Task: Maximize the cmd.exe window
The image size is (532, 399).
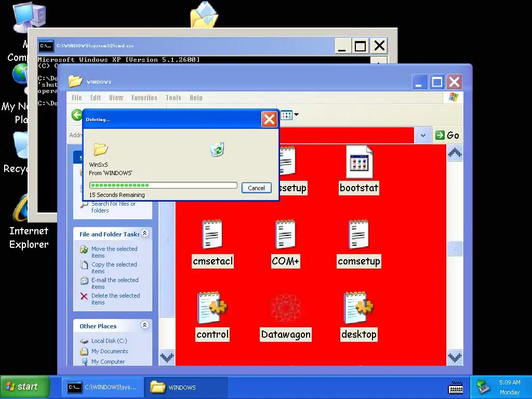Action: (x=360, y=46)
